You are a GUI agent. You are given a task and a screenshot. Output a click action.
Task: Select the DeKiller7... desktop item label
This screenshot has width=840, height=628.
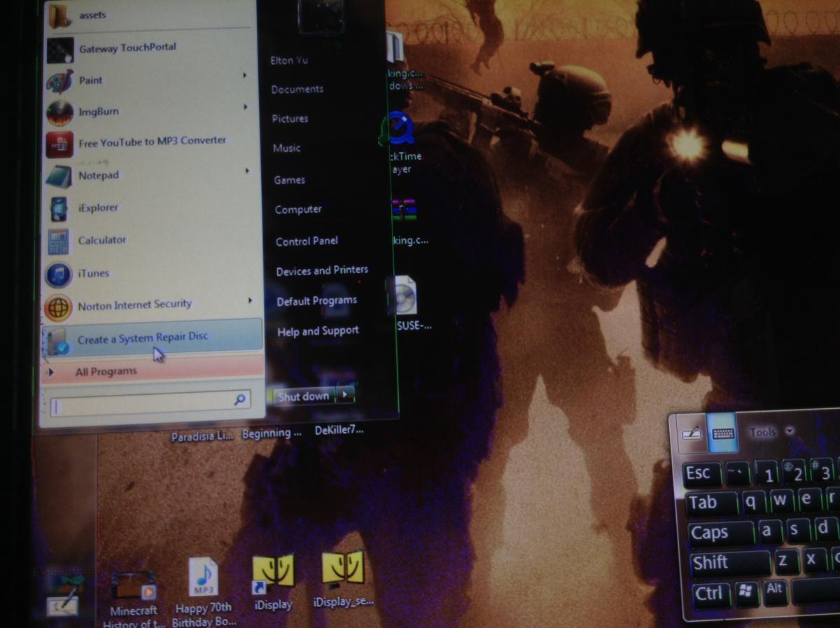pyautogui.click(x=339, y=431)
